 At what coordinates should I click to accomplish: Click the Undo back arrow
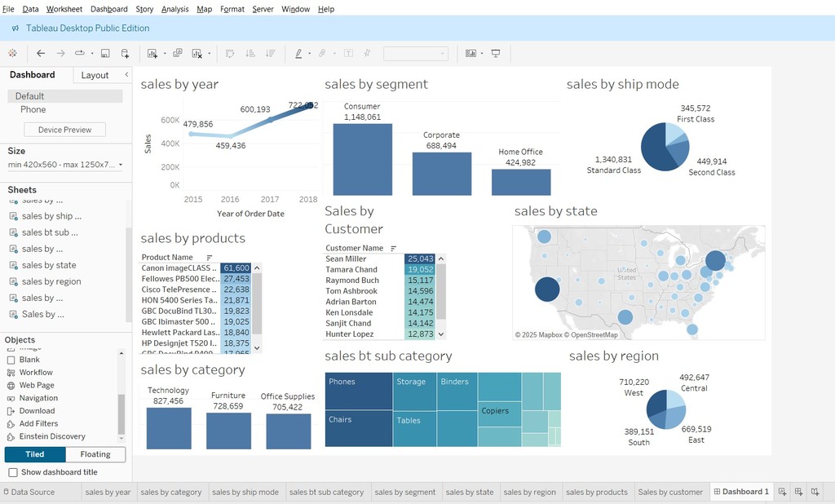tap(41, 53)
